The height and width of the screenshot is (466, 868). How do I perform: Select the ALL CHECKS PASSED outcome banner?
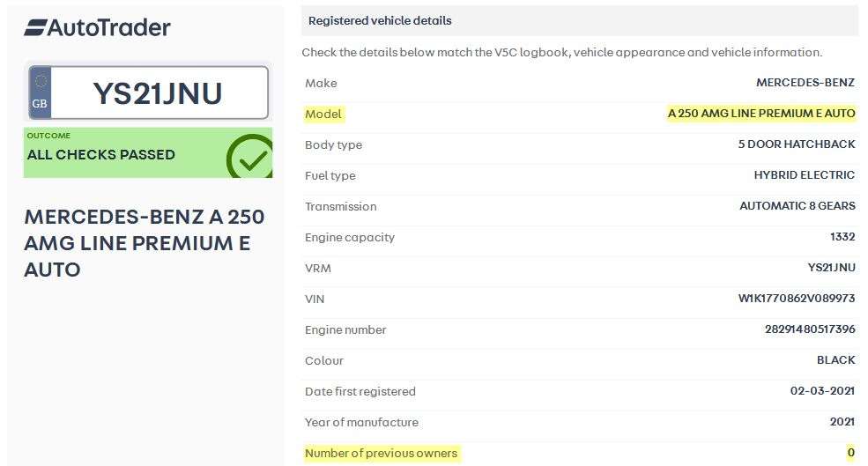(101, 154)
